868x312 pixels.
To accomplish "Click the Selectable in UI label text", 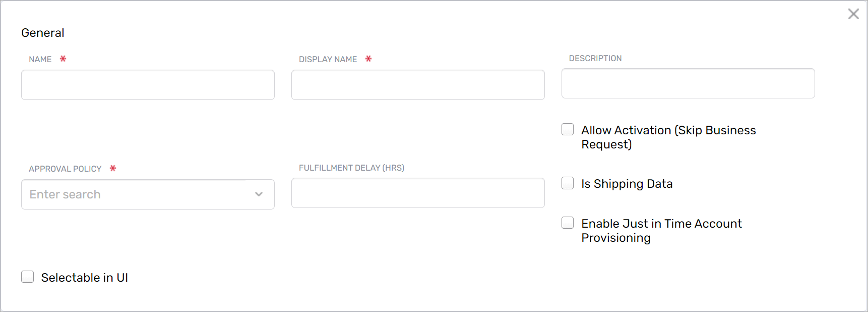I will pyautogui.click(x=85, y=277).
